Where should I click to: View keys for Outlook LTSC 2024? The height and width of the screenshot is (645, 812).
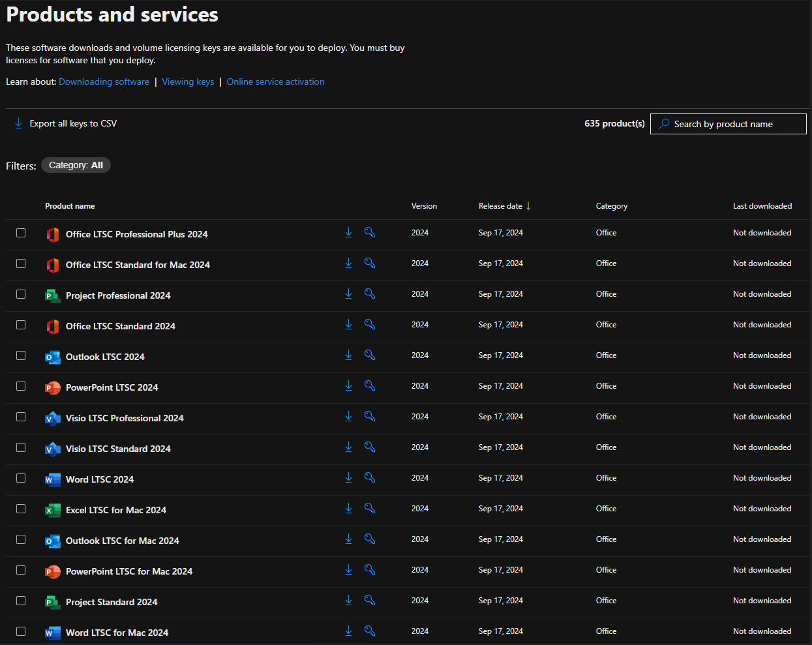[370, 355]
